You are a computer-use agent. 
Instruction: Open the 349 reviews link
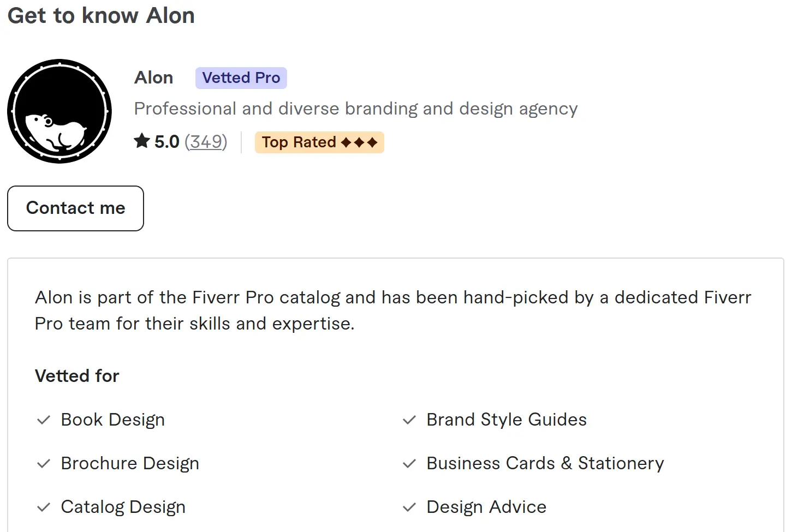(x=206, y=142)
